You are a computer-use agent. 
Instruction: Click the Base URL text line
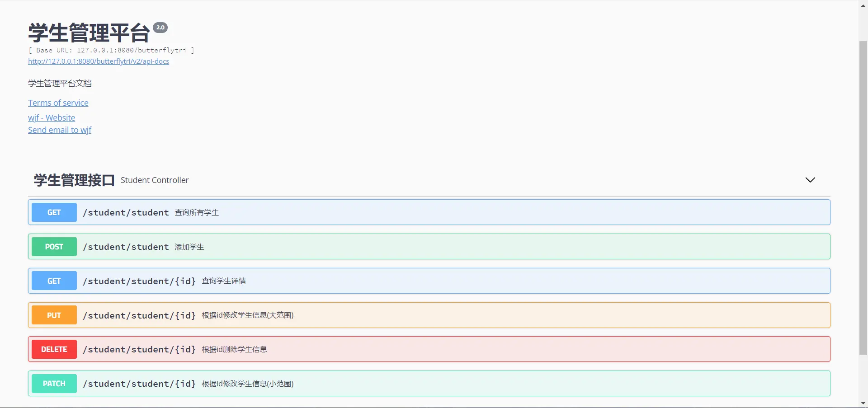pyautogui.click(x=111, y=50)
